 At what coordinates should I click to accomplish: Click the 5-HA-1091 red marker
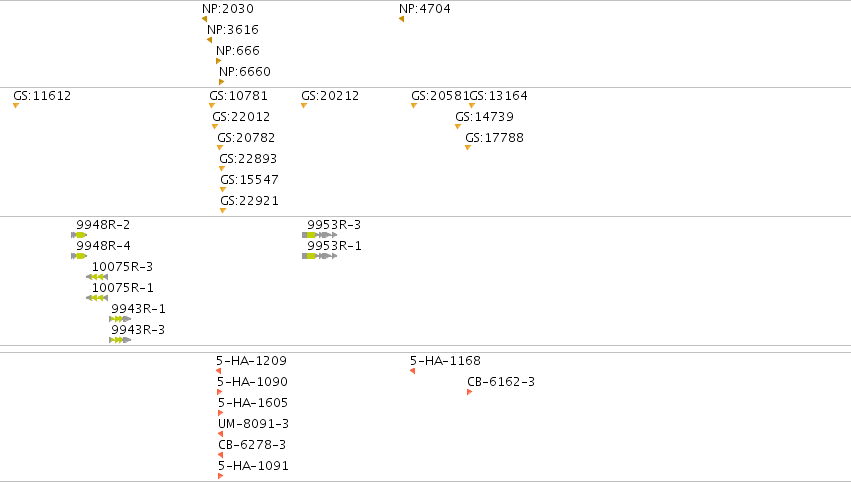click(220, 477)
